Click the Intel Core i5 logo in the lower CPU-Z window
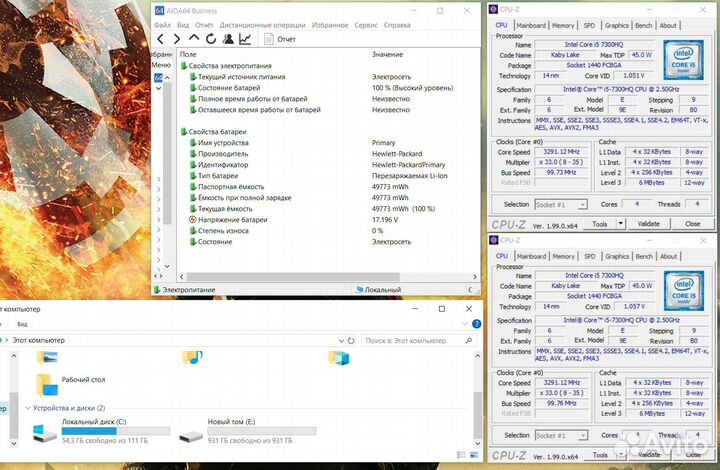This screenshot has width=720, height=470. pyautogui.click(x=684, y=291)
